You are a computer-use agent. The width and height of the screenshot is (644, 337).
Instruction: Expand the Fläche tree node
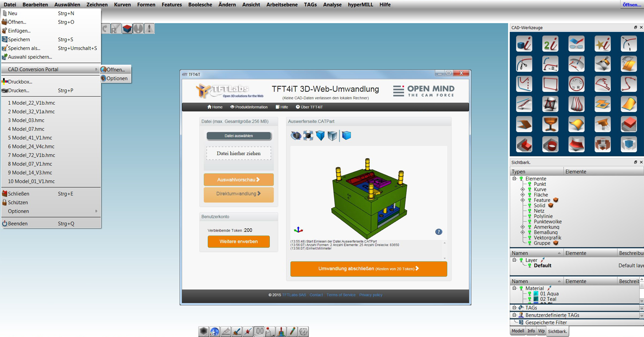coord(522,195)
